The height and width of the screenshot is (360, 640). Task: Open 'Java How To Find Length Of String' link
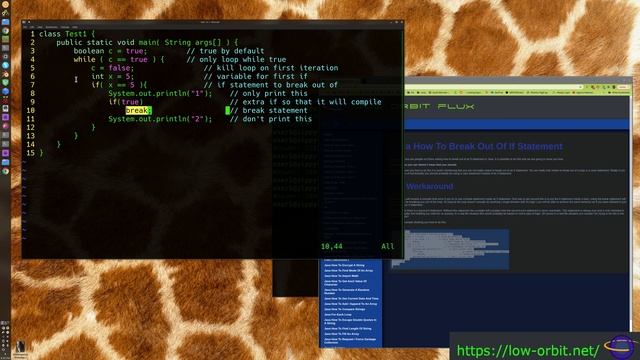[x=347, y=329]
